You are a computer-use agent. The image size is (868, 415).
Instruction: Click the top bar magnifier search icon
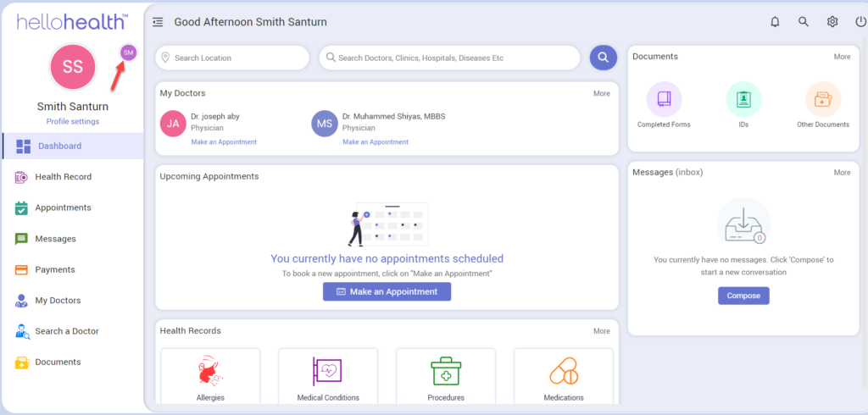[804, 22]
